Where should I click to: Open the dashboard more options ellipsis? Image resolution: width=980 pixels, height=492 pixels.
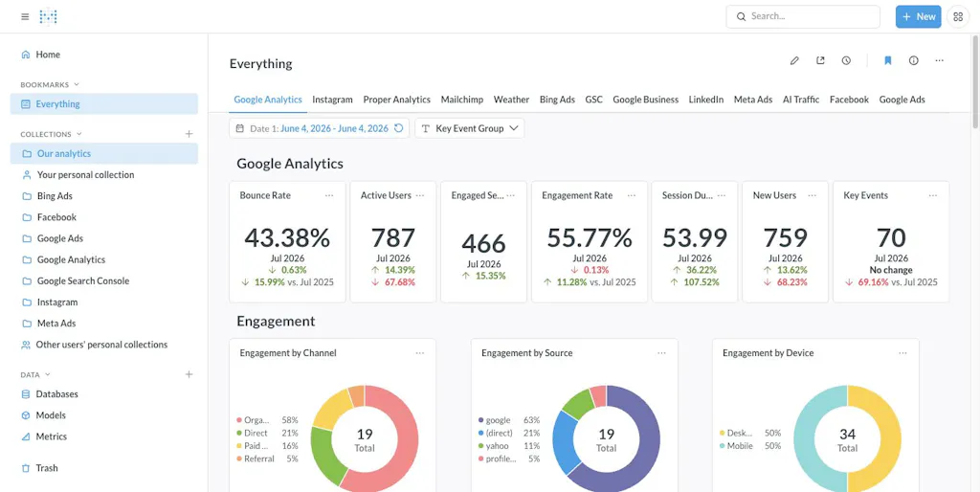click(x=940, y=60)
